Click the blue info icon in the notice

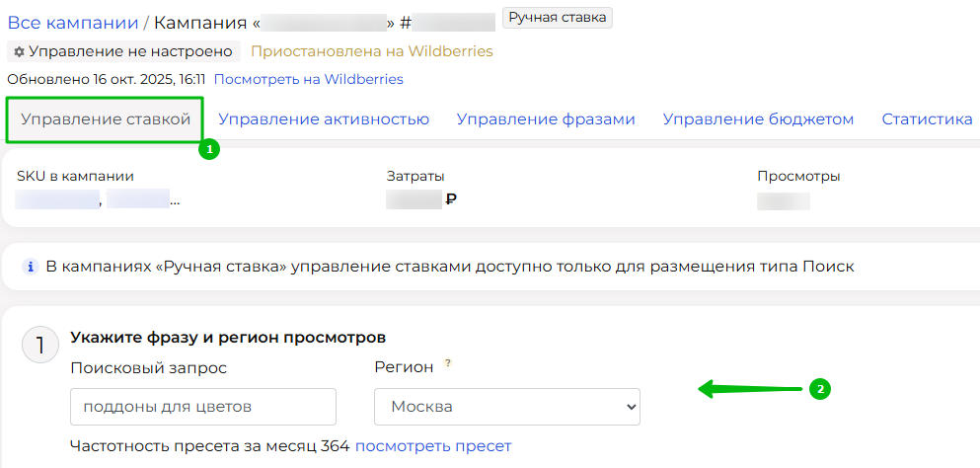click(x=31, y=267)
